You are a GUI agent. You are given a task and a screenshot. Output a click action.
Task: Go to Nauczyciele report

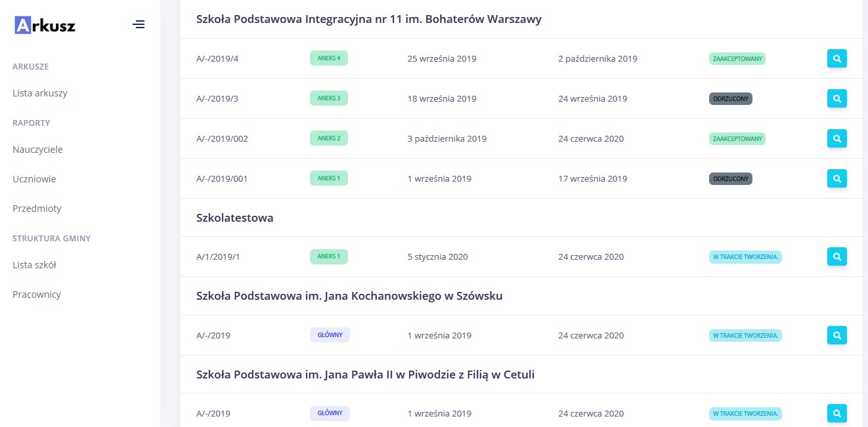tap(37, 150)
